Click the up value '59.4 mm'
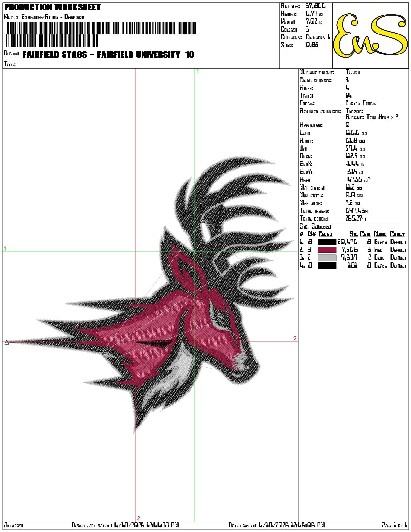This screenshot has width=411, height=532. point(355,149)
